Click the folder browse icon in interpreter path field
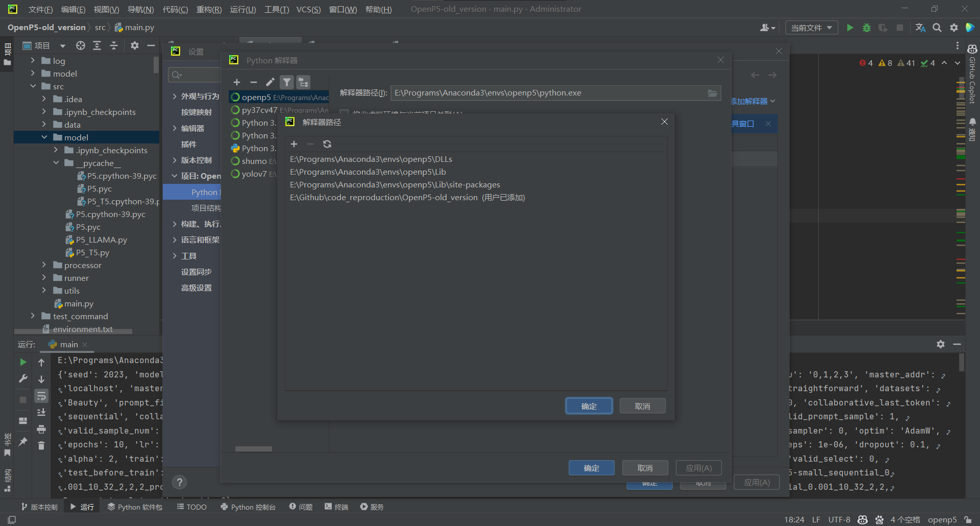 click(713, 93)
